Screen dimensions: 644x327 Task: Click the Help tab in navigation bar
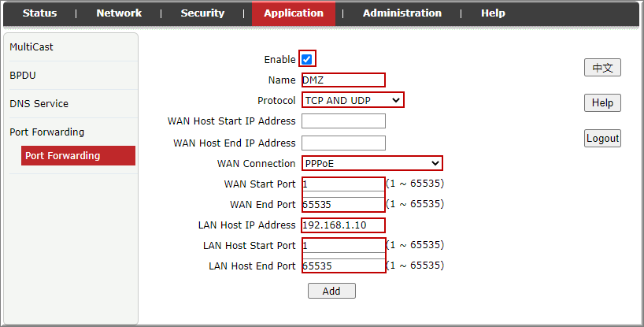(x=493, y=13)
